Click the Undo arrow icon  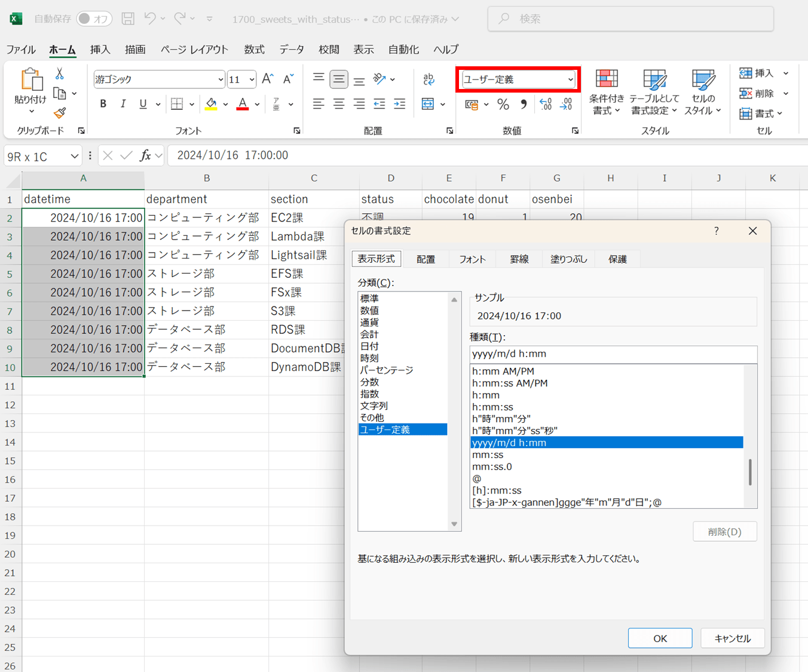click(x=150, y=19)
